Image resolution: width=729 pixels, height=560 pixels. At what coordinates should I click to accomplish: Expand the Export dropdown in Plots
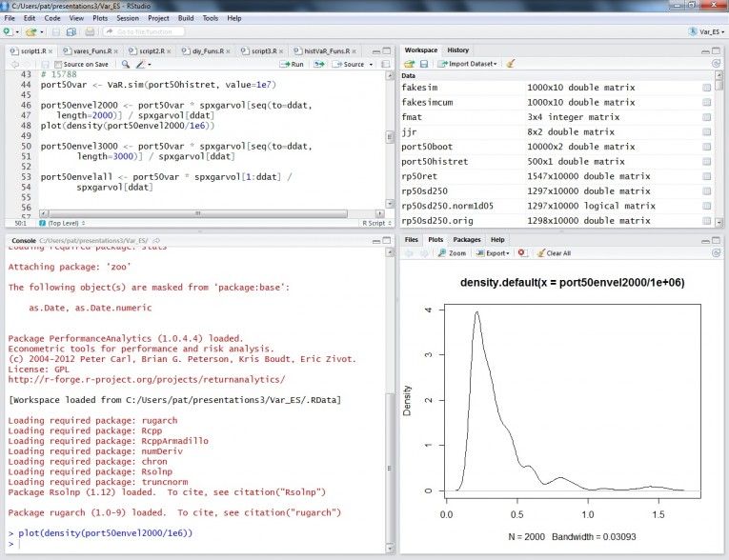tap(495, 253)
